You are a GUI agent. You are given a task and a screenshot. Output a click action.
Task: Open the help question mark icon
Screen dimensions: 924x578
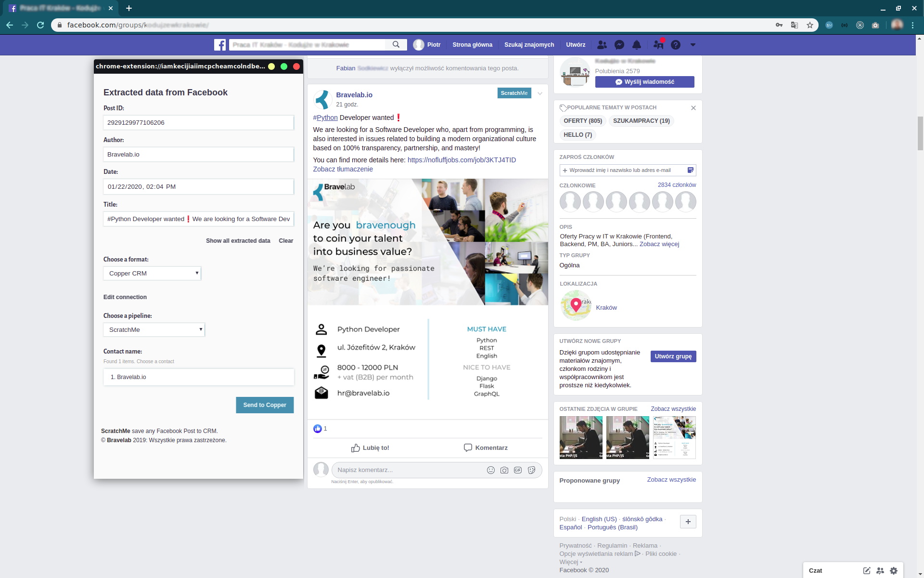pos(676,45)
